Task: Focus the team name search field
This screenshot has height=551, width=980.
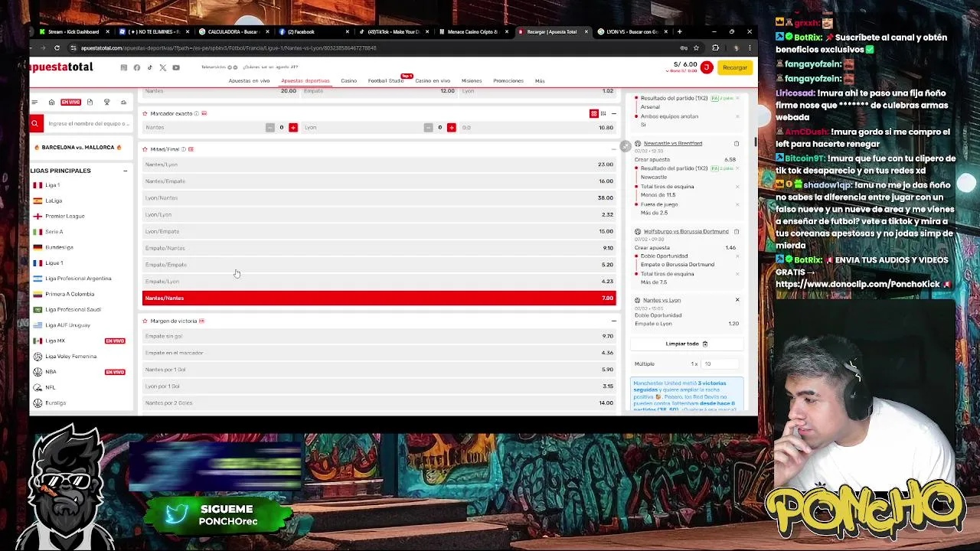Action: click(88, 123)
